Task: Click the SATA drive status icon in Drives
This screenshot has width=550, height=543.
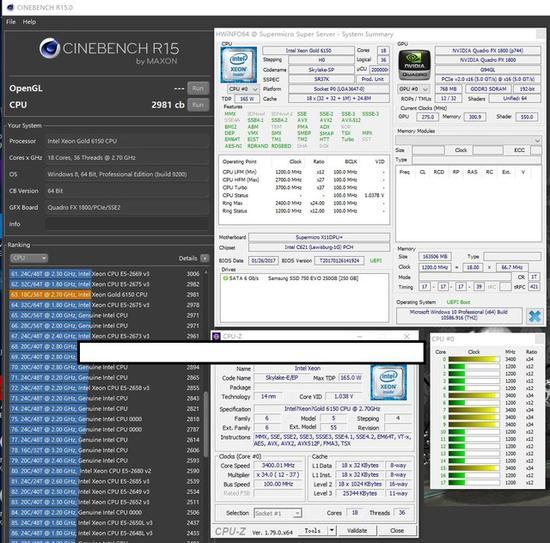Action: pos(225,278)
